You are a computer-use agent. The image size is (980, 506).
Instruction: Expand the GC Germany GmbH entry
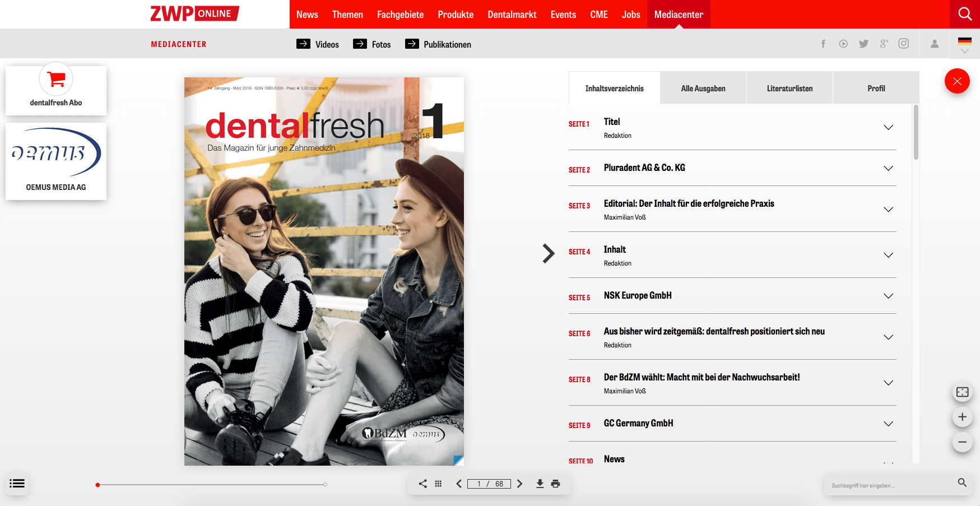[888, 424]
